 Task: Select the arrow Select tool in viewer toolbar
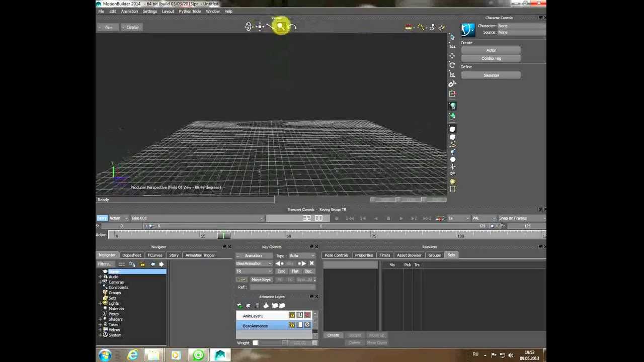pyautogui.click(x=452, y=37)
